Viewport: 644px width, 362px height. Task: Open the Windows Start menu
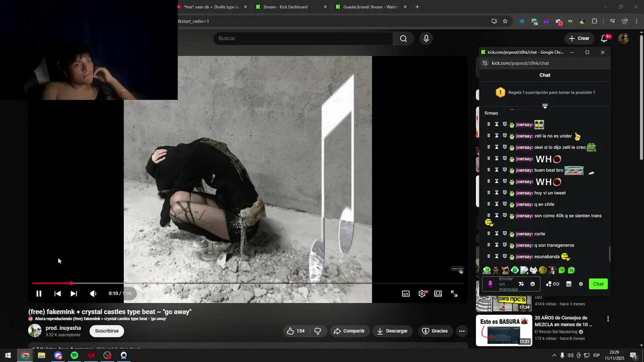point(8,355)
